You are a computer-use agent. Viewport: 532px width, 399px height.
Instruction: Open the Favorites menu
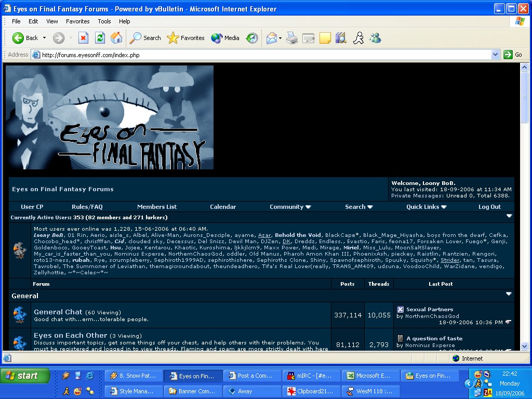click(x=78, y=21)
